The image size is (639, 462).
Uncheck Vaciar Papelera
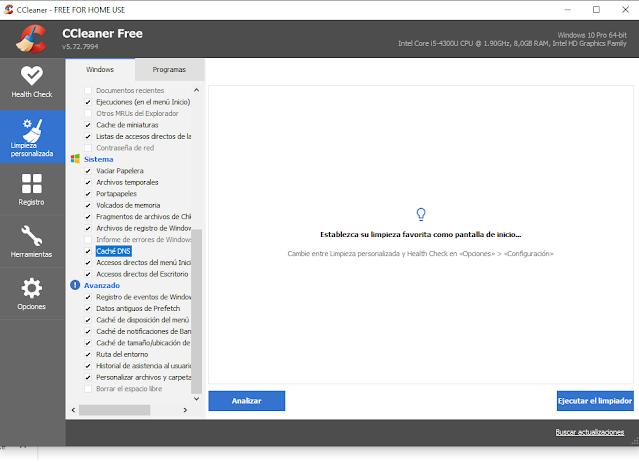(88, 171)
